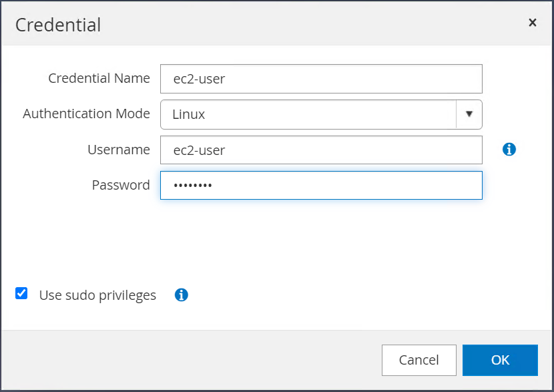Confirm with the OK button

coord(500,361)
